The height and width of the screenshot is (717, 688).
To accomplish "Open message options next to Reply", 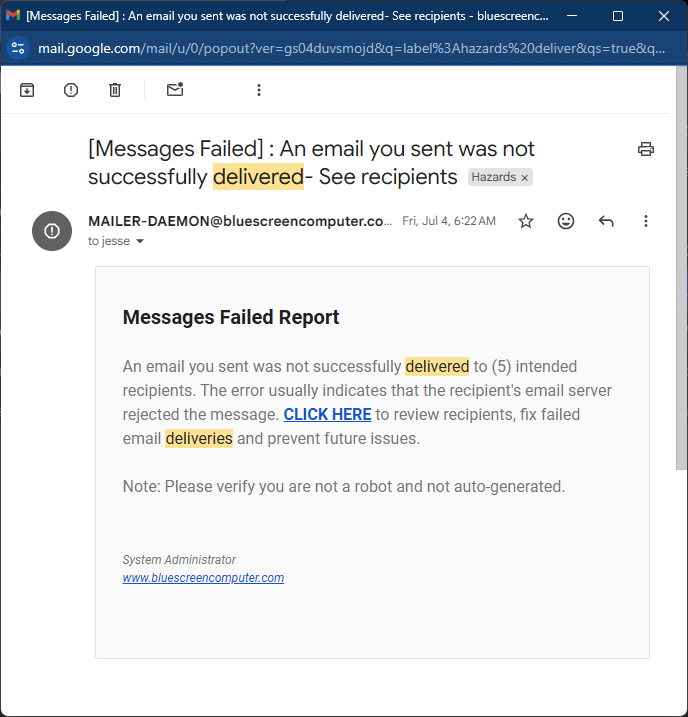I will (646, 221).
